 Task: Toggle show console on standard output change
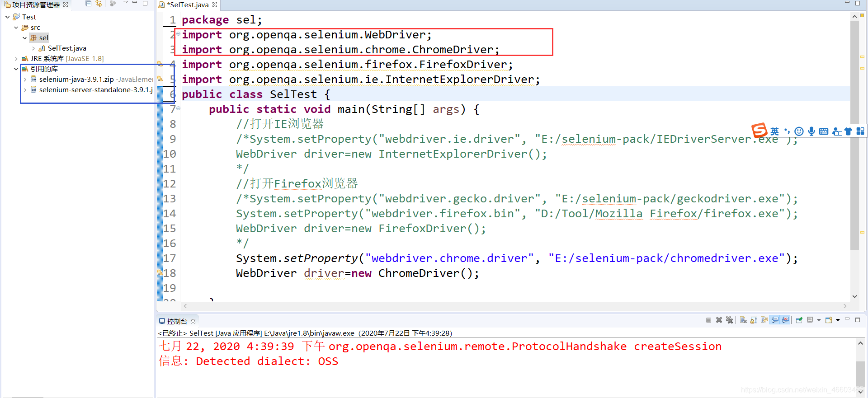(775, 320)
